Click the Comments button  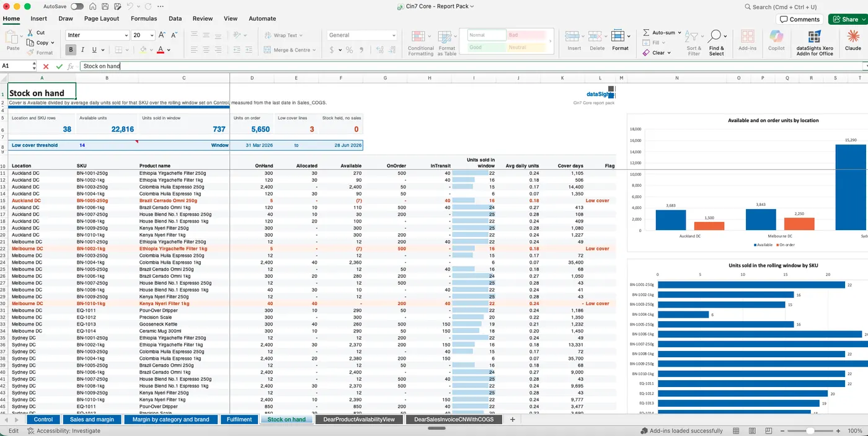(x=800, y=19)
